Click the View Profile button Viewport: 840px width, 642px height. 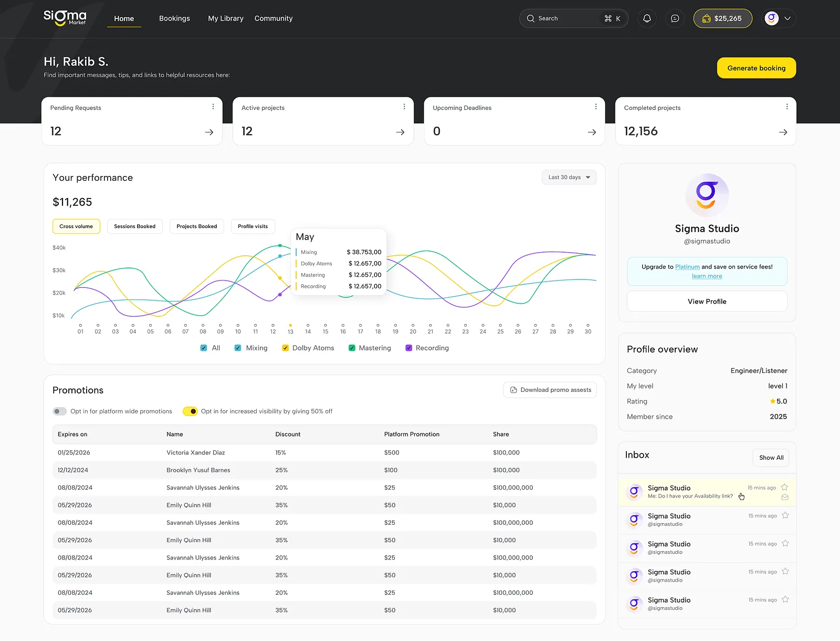coord(707,302)
